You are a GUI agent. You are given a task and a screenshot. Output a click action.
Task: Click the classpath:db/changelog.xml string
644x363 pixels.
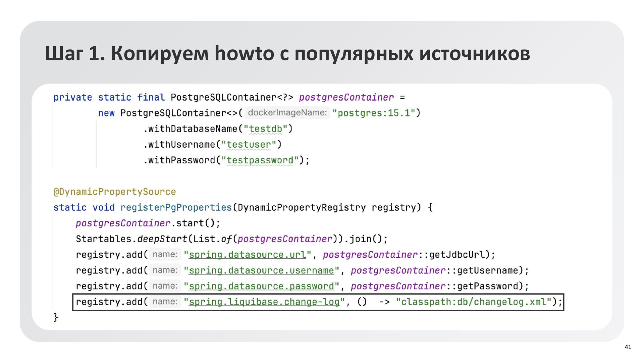click(474, 302)
